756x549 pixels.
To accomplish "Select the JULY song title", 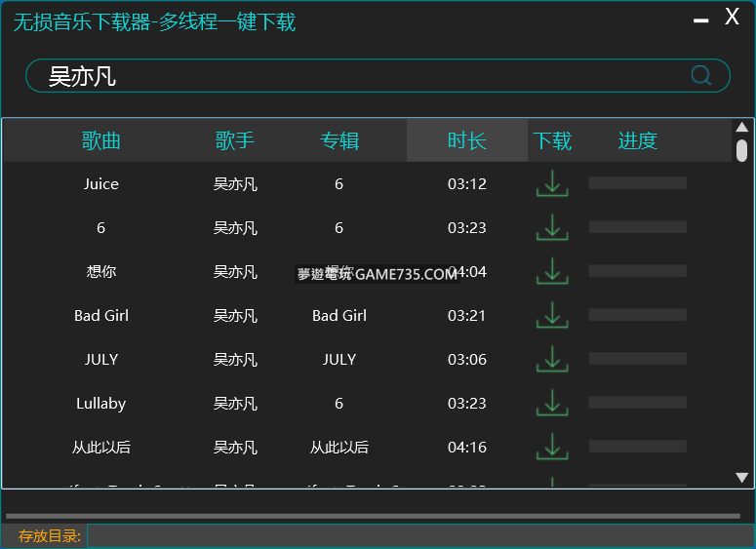I will point(100,359).
